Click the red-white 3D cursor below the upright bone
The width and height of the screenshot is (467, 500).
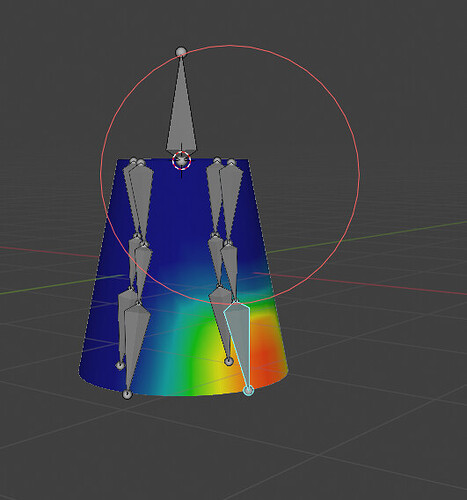pos(181,161)
